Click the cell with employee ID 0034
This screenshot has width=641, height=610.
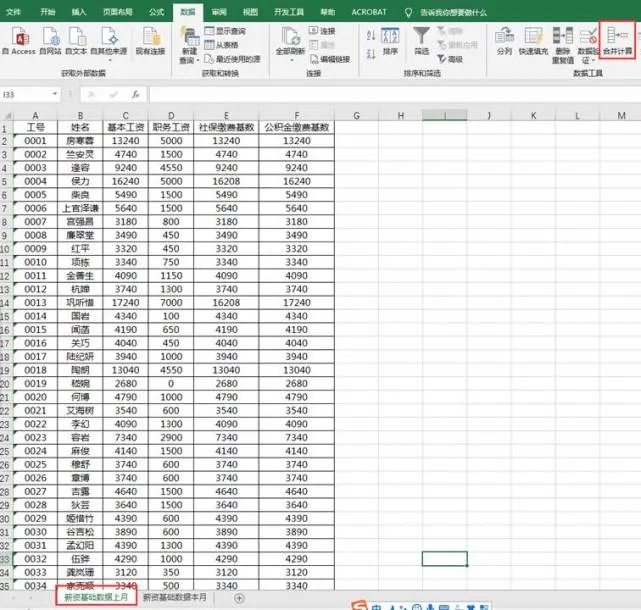click(36, 585)
